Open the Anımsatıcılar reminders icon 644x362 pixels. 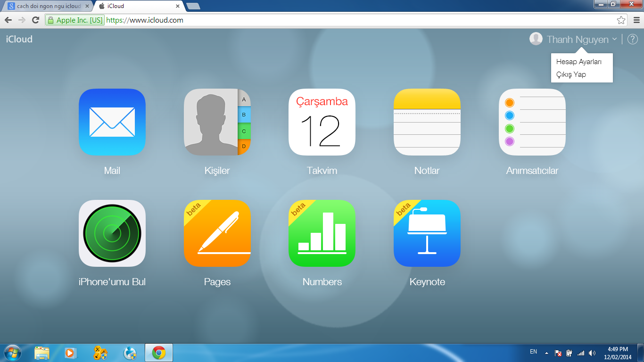(x=532, y=122)
